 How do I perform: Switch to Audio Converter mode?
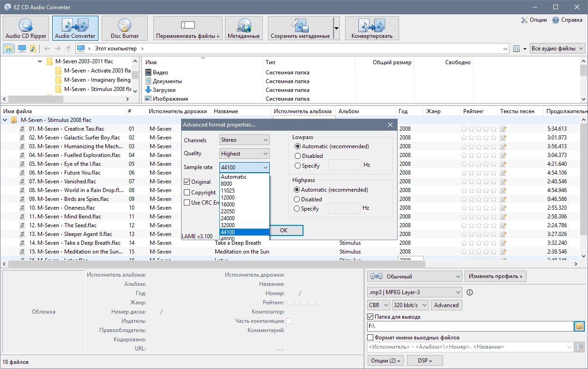(x=75, y=28)
